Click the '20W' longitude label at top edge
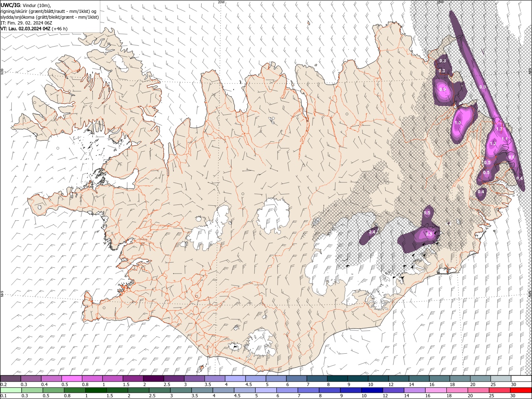 click(x=221, y=2)
